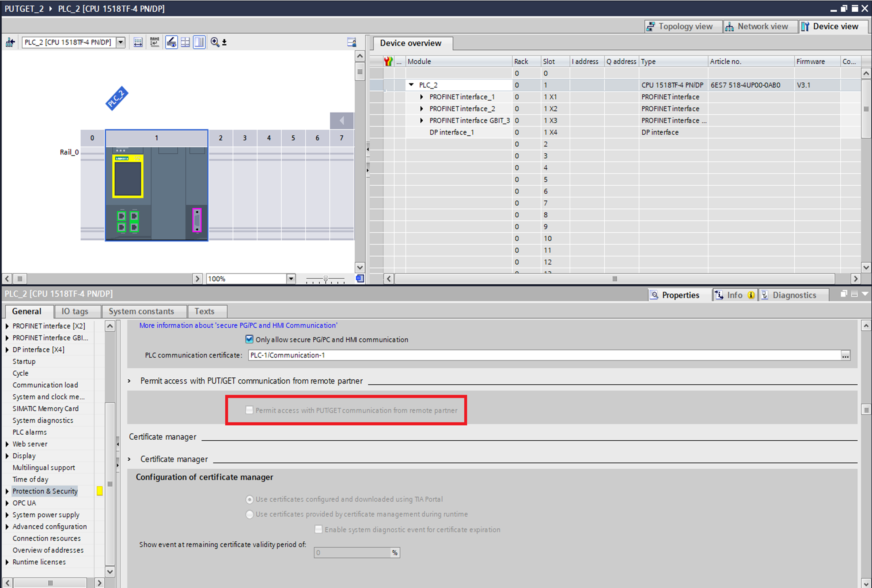Click the PLC communication certificate field
Screen dimensions: 872x588
click(544, 355)
